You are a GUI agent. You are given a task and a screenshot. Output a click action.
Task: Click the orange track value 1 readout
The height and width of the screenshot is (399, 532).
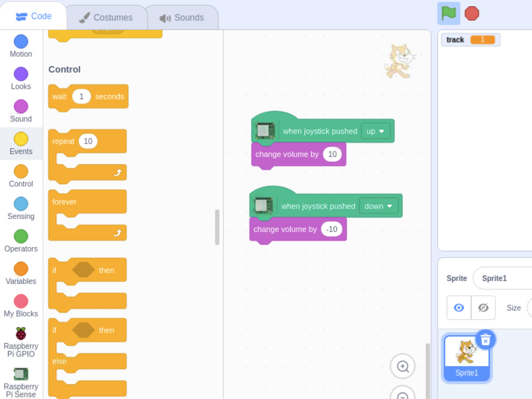click(x=483, y=39)
